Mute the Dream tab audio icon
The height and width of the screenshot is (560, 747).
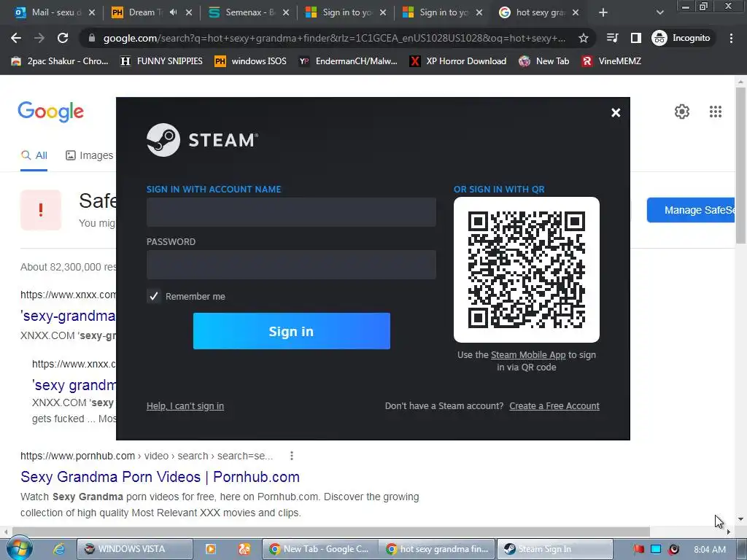tap(174, 12)
